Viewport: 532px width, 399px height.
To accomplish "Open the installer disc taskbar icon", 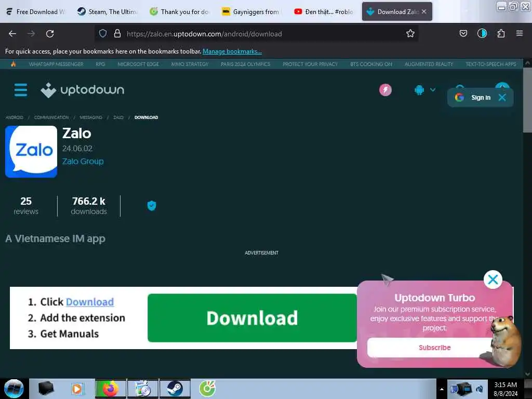I will point(143,389).
